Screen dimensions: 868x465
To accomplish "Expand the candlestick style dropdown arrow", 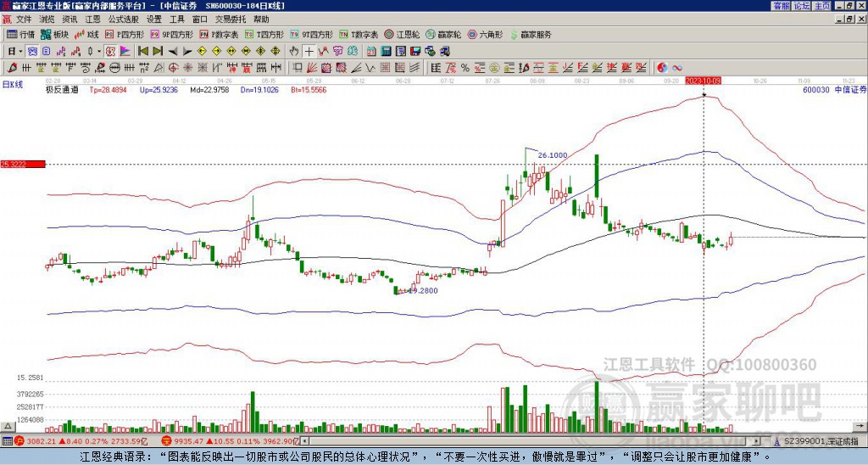I will (x=99, y=52).
